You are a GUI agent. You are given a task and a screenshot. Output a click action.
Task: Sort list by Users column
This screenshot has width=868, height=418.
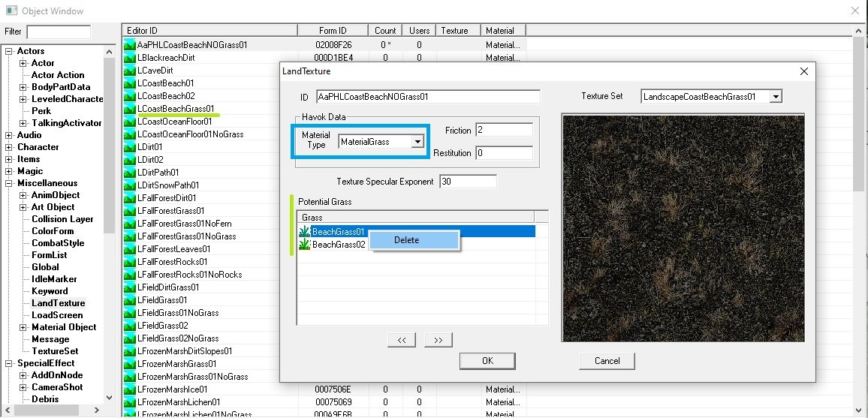point(419,31)
